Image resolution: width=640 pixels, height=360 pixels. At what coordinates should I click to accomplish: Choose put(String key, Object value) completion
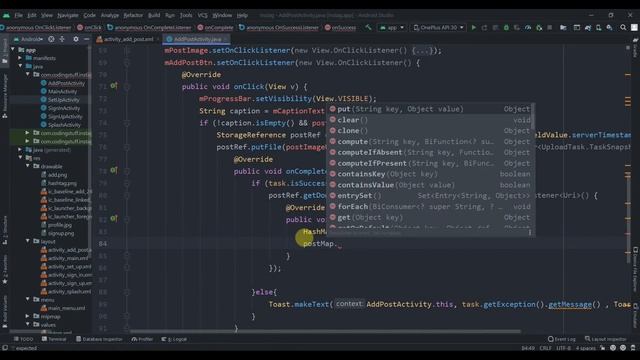(x=430, y=109)
